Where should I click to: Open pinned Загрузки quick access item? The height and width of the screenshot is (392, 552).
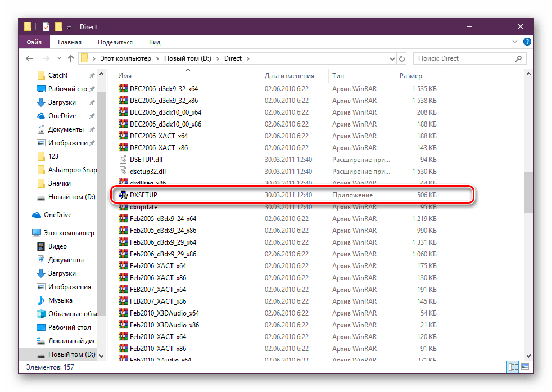(x=56, y=102)
